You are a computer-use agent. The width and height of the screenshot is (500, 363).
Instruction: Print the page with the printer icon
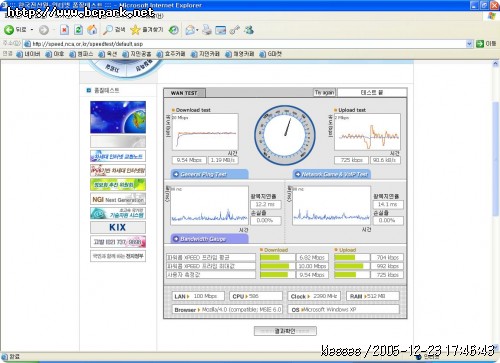207,30
